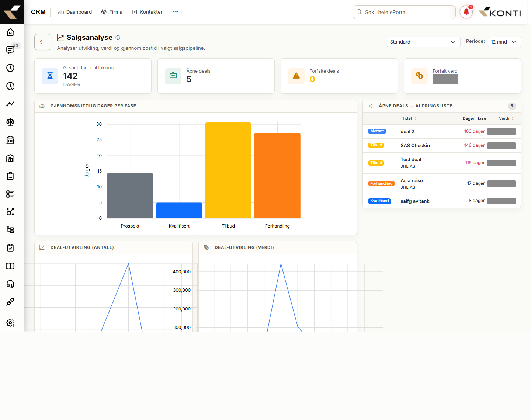Open the Dashboard menu item
The image size is (531, 420).
coord(75,12)
